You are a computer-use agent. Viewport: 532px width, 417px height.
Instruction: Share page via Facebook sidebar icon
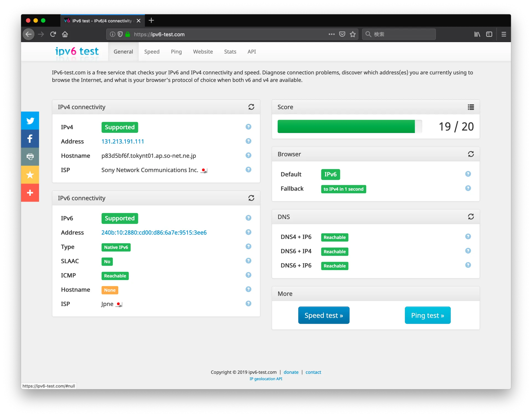(x=30, y=139)
